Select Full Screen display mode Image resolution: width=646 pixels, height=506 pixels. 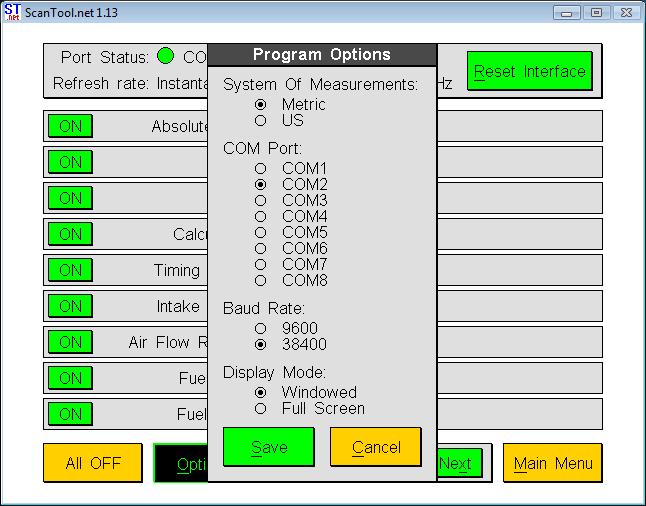pyautogui.click(x=260, y=409)
